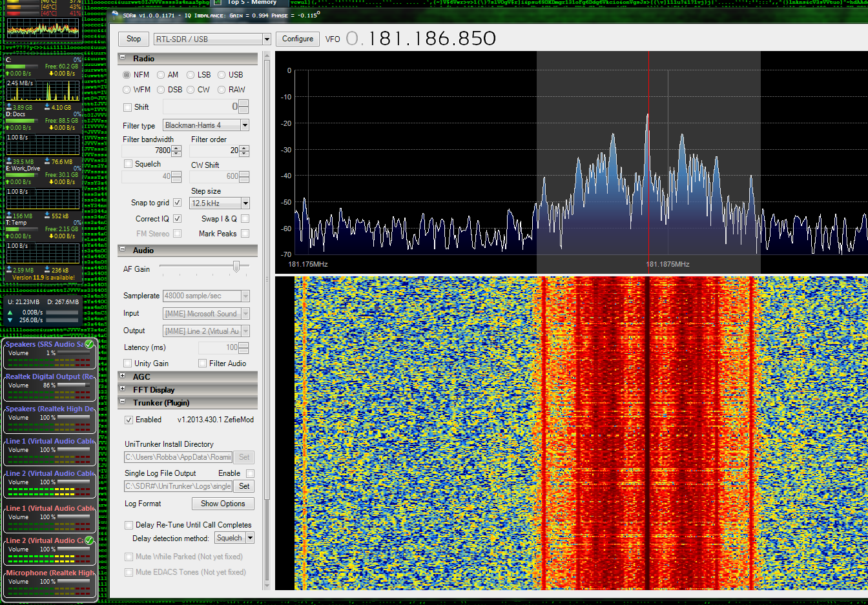
Task: Enable Mark Peaks
Action: point(245,234)
